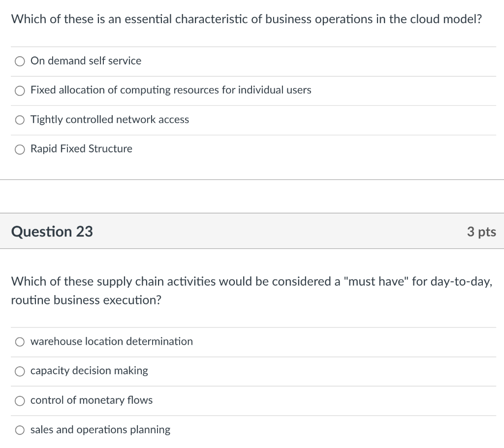Click 'sales and operations planning' label text

(100, 429)
